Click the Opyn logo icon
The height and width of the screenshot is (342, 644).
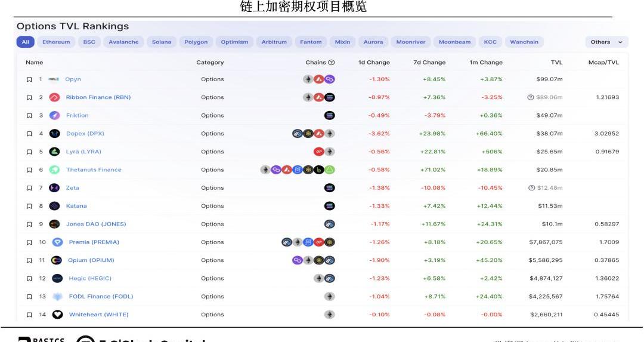[x=54, y=79]
